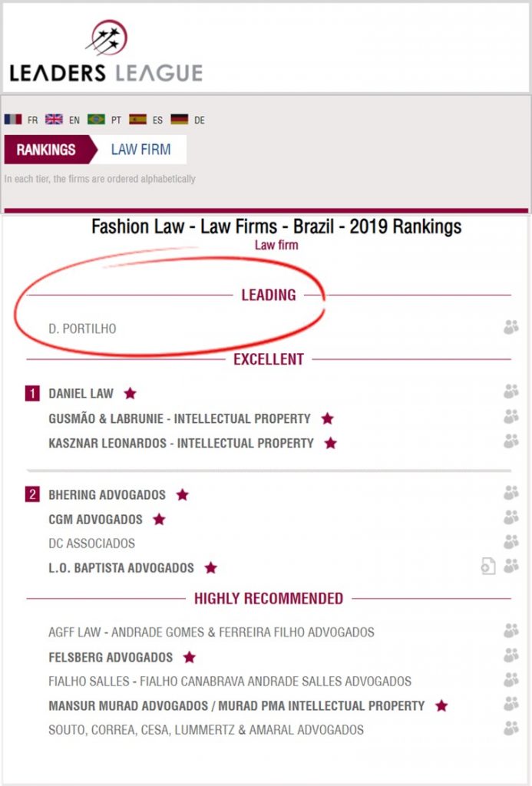Screen dimensions: 532x786
Task: Open AGFF LAW firm page
Action: point(211,632)
